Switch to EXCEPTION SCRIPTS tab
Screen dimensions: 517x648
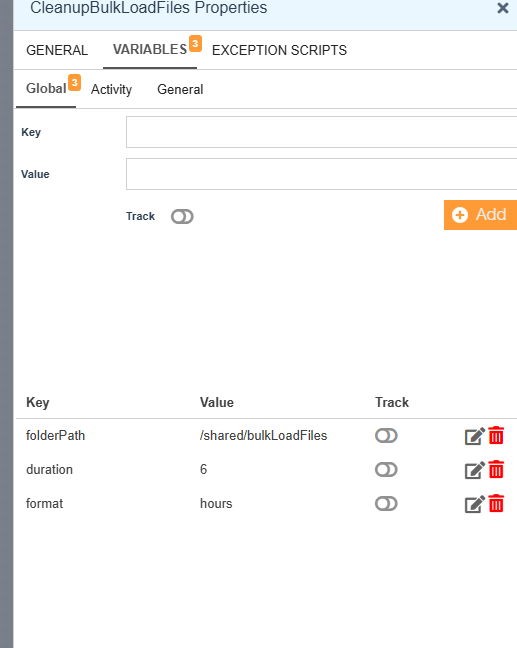(x=279, y=50)
